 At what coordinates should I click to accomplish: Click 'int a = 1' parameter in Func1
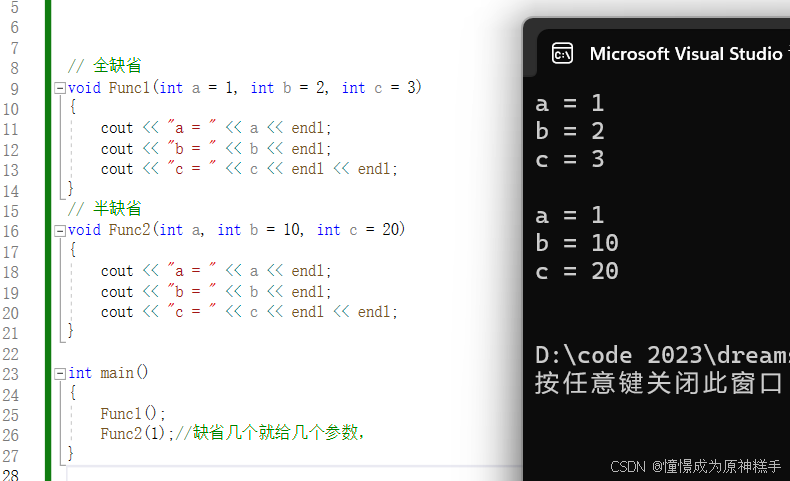196,88
